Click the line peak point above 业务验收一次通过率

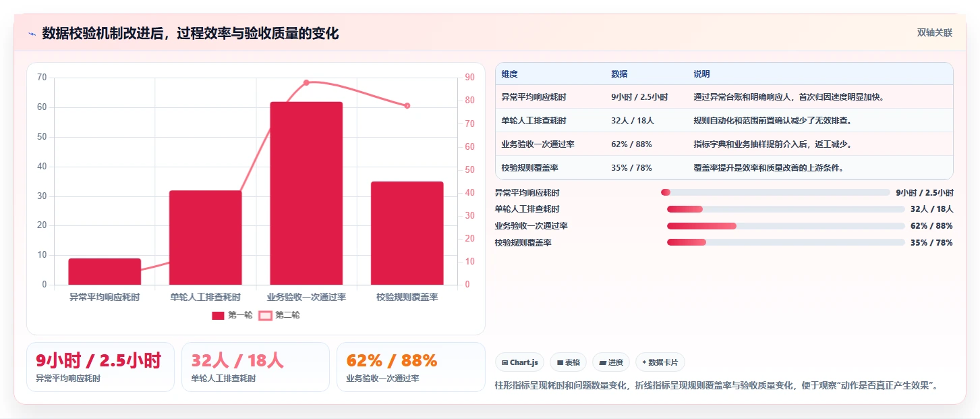pos(306,82)
